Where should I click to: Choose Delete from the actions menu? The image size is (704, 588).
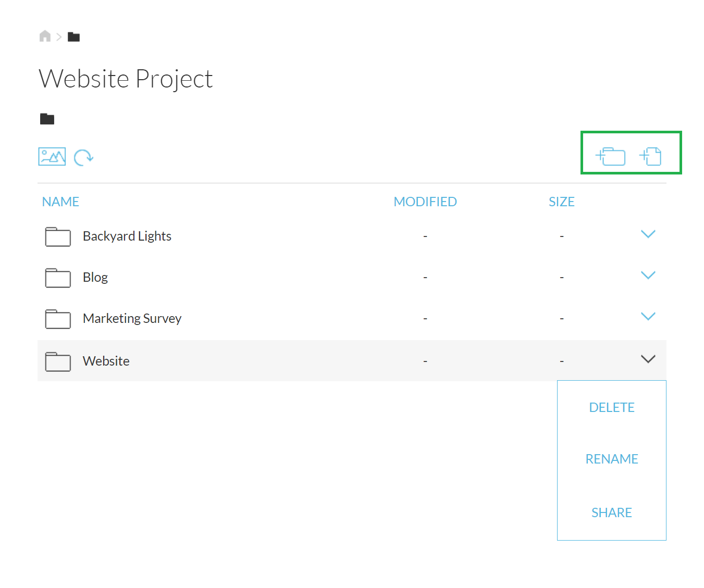(x=611, y=407)
